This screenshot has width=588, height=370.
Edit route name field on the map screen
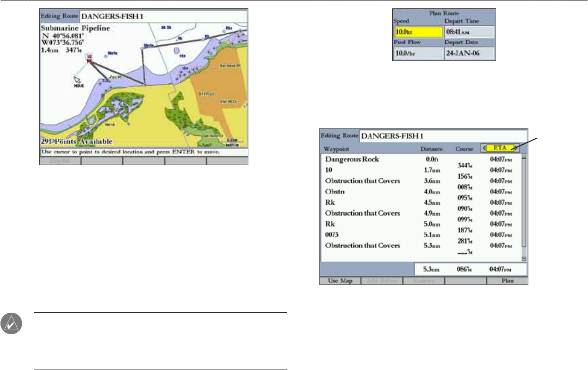click(x=164, y=16)
